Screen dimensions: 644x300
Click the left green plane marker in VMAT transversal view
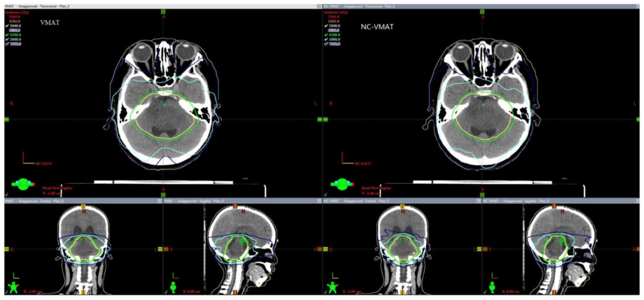(x=7, y=119)
